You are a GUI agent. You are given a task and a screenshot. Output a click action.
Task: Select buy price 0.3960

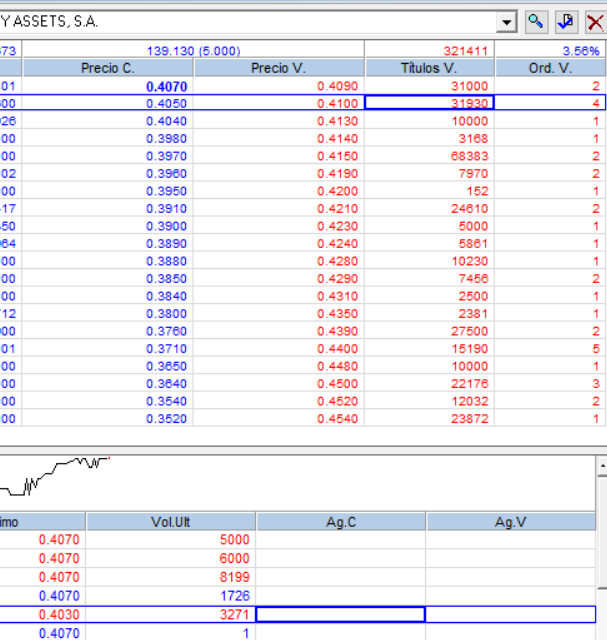[x=167, y=174]
